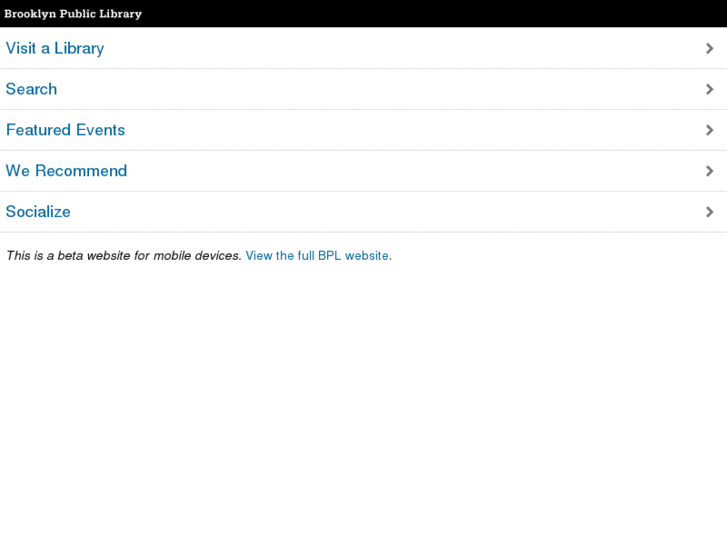Open the Socialize menu item

coord(364,212)
